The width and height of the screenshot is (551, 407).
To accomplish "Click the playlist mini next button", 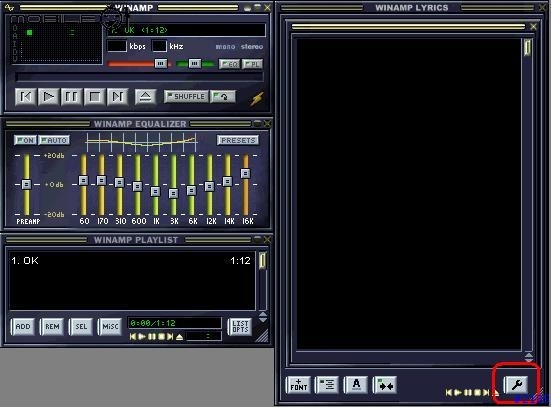I will click(170, 337).
